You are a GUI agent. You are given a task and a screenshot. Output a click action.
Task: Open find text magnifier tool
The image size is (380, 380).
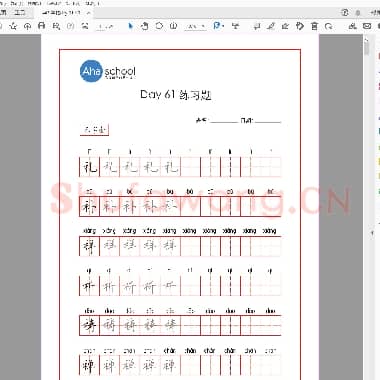(x=56, y=26)
